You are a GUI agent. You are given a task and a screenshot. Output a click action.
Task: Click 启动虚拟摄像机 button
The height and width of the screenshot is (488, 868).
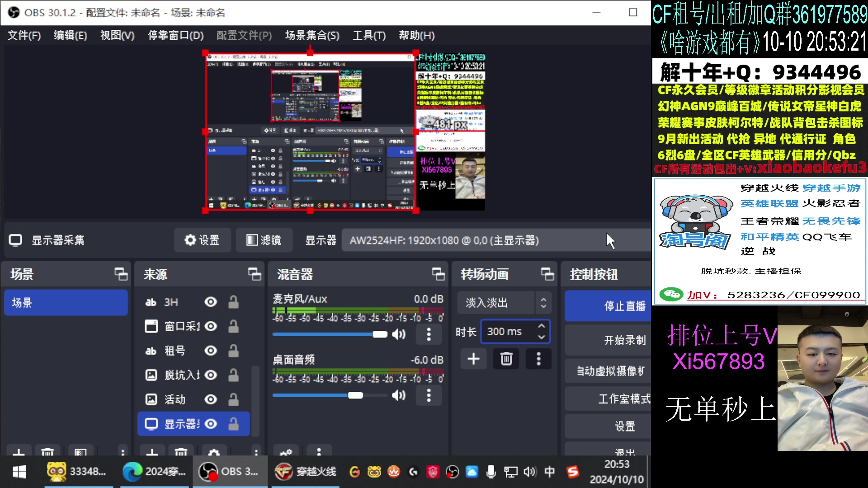(608, 371)
